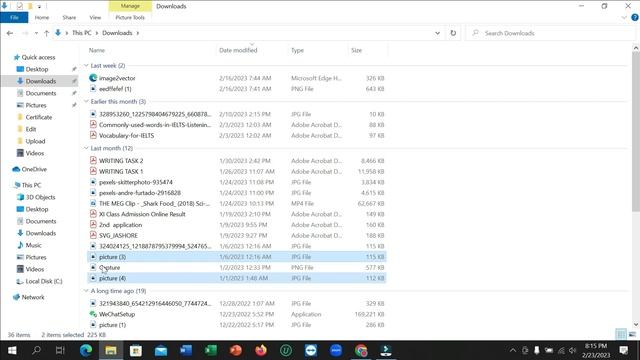Click the taskbar clock and date
This screenshot has width=640, height=360.
596,350
